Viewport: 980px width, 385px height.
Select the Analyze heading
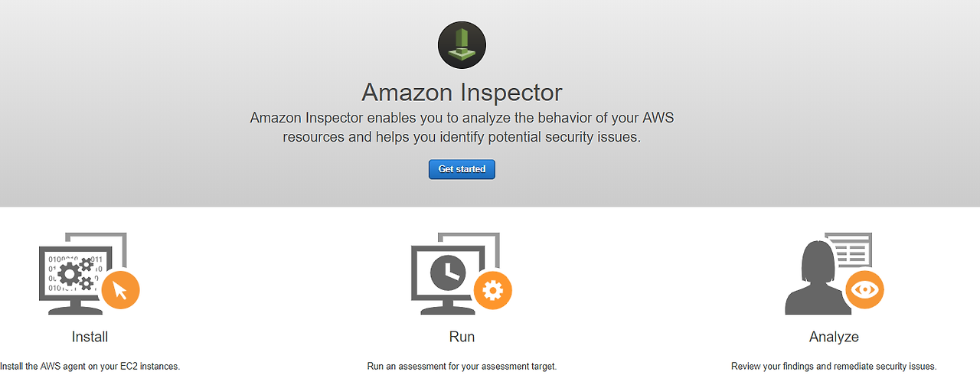point(834,337)
